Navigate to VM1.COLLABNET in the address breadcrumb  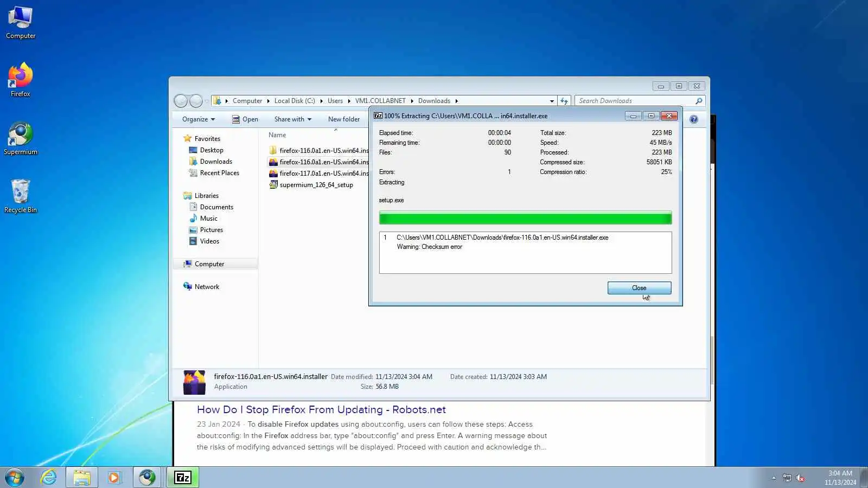tap(380, 101)
